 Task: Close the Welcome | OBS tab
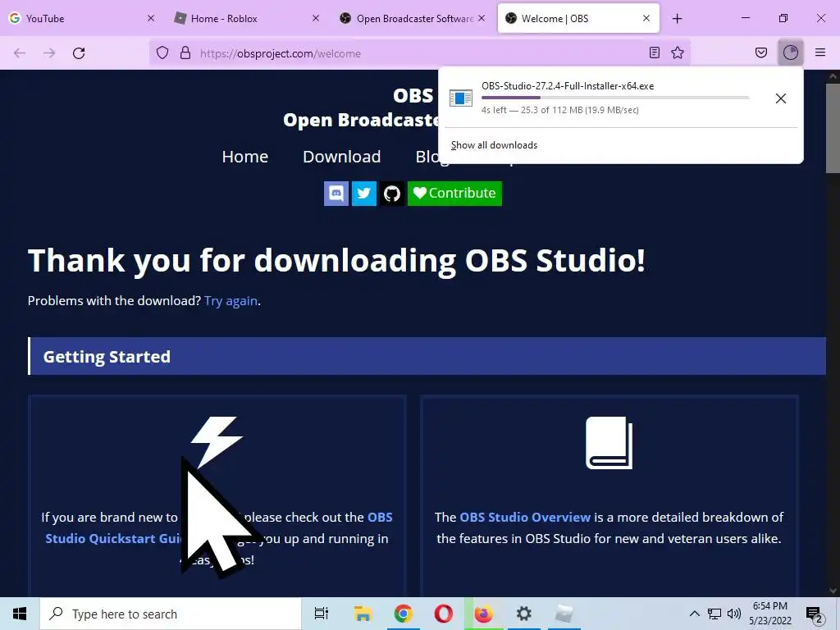click(x=646, y=18)
